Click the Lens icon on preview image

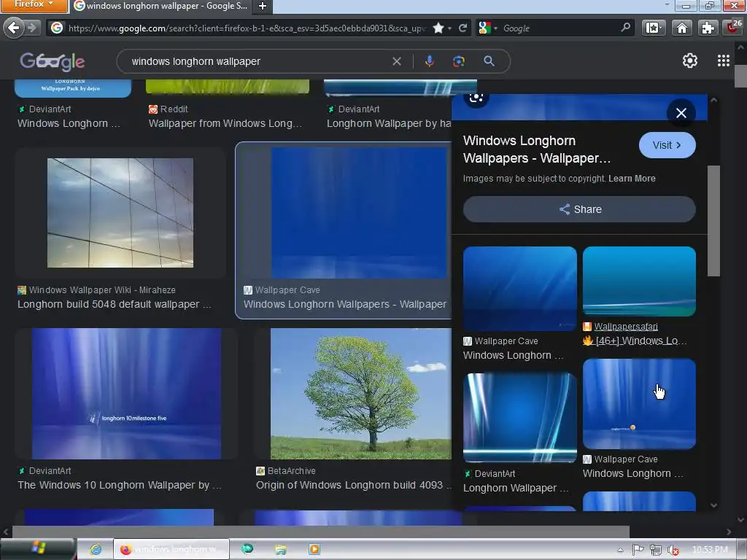click(476, 98)
